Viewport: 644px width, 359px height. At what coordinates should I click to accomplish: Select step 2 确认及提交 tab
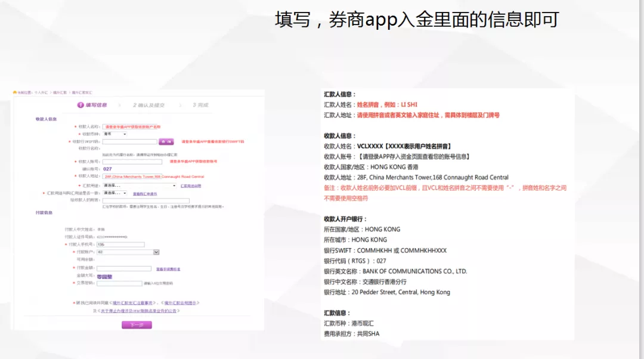coord(148,105)
